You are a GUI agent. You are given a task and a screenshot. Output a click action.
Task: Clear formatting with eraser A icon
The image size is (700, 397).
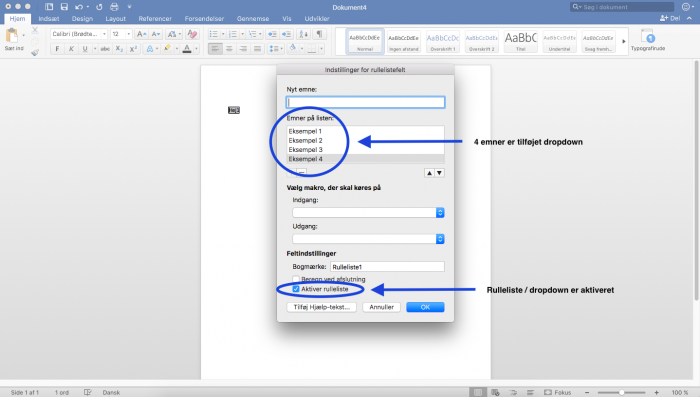pyautogui.click(x=192, y=34)
